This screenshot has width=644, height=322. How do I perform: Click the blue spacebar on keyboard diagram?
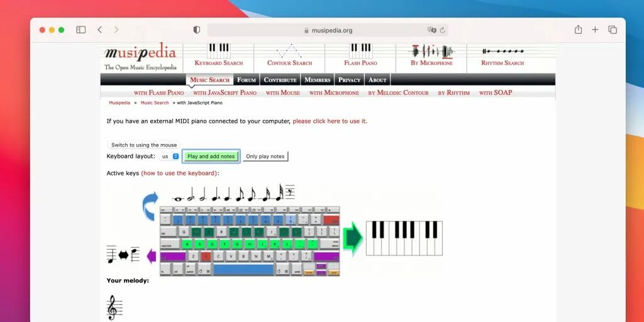(243, 269)
